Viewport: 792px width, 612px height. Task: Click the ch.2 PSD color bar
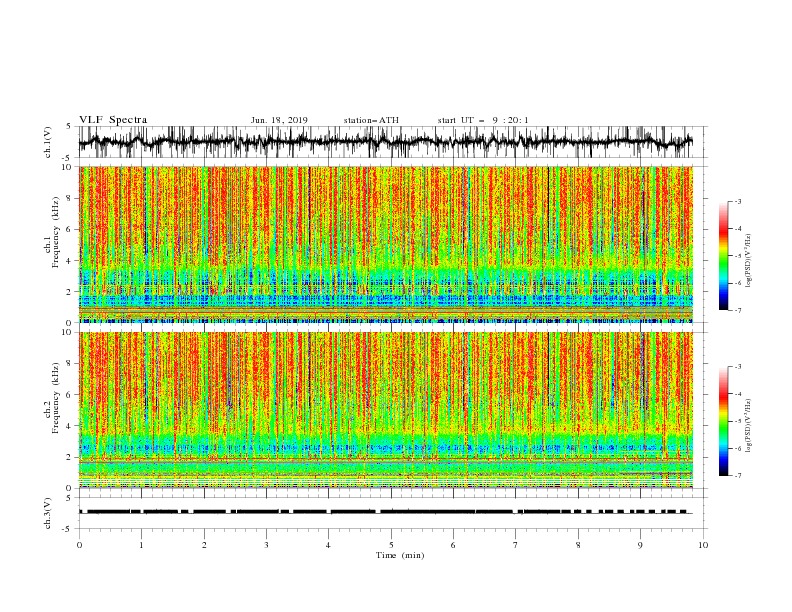point(723,421)
